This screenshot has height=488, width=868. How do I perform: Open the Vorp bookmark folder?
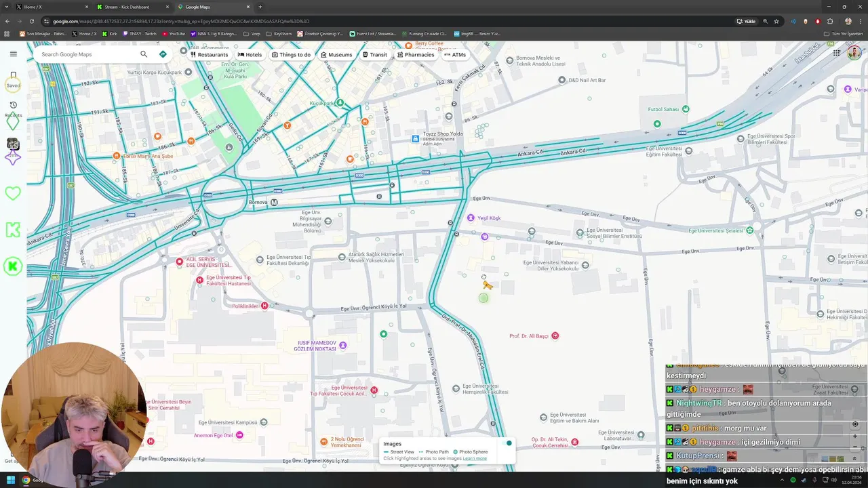[x=252, y=33]
